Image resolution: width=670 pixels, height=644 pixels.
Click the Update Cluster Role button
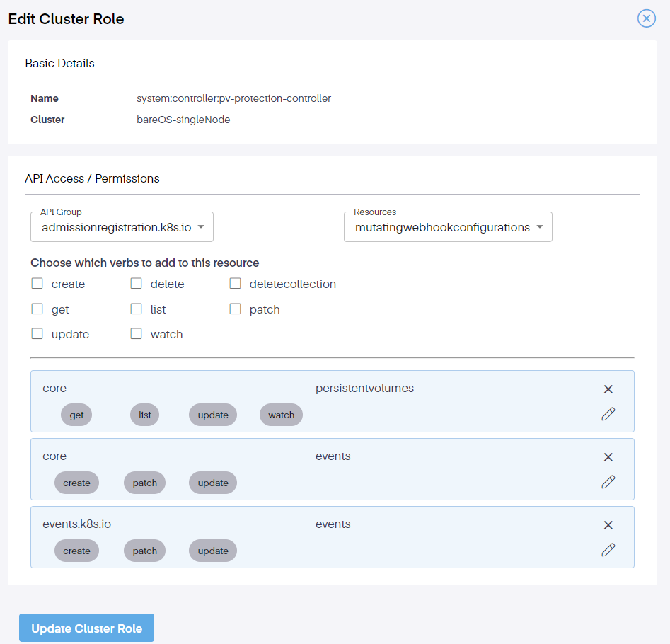pyautogui.click(x=86, y=628)
